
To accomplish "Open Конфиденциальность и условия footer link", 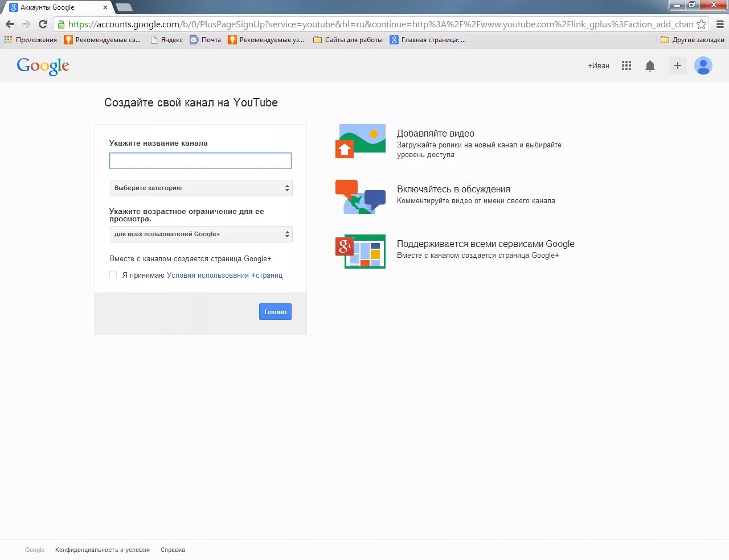I will pos(103,550).
